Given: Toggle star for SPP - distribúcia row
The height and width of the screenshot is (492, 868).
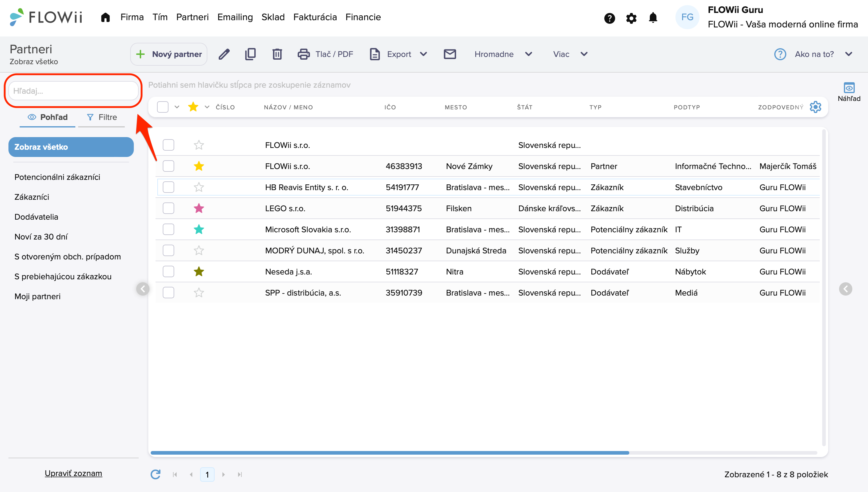Looking at the screenshot, I should coord(199,293).
